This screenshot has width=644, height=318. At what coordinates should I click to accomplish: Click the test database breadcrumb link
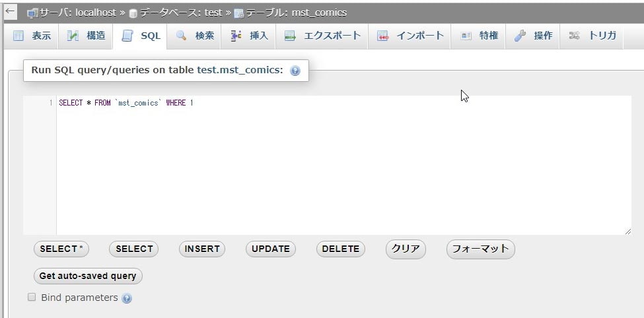[x=180, y=13]
